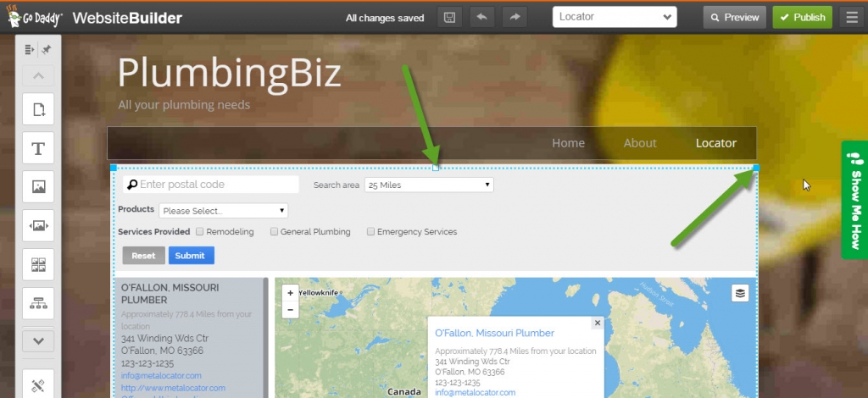The image size is (868, 398).
Task: Undo the last change
Action: pyautogui.click(x=481, y=17)
